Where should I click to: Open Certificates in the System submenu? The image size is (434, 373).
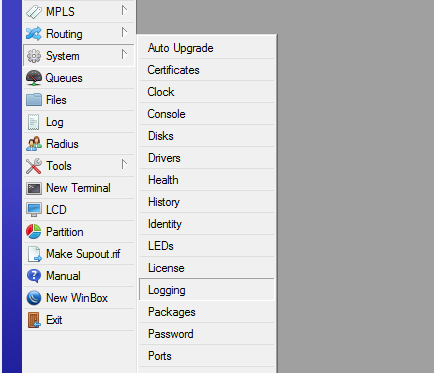tap(207, 70)
